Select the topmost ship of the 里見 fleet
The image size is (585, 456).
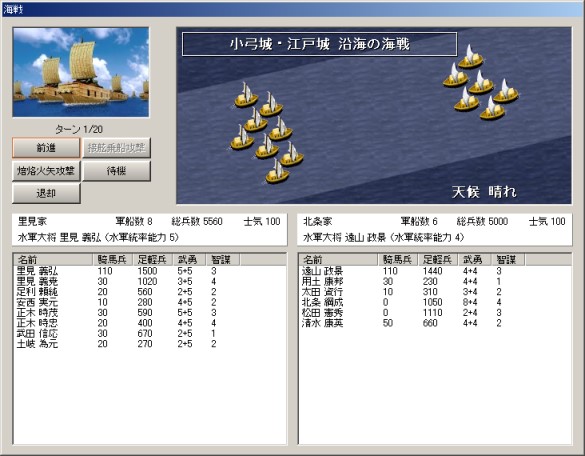(246, 95)
